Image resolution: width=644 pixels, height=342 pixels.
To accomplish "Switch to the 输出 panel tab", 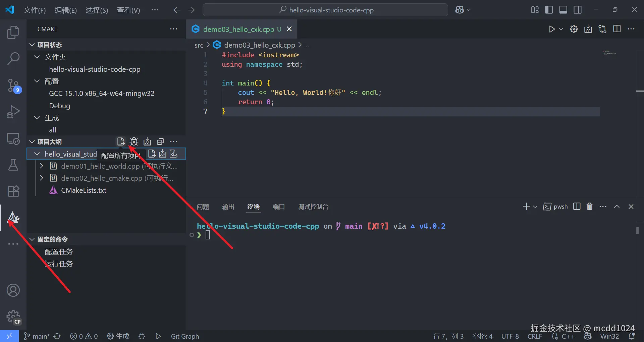I will click(228, 207).
